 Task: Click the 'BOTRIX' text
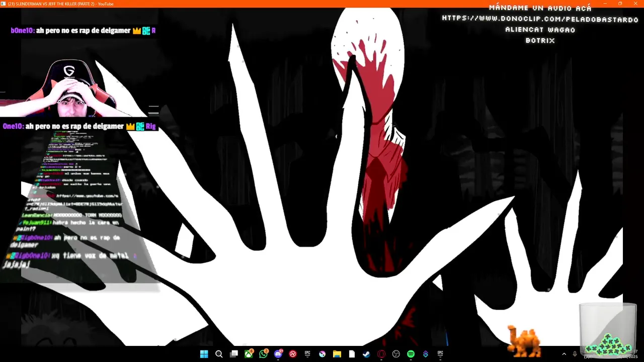[540, 41]
